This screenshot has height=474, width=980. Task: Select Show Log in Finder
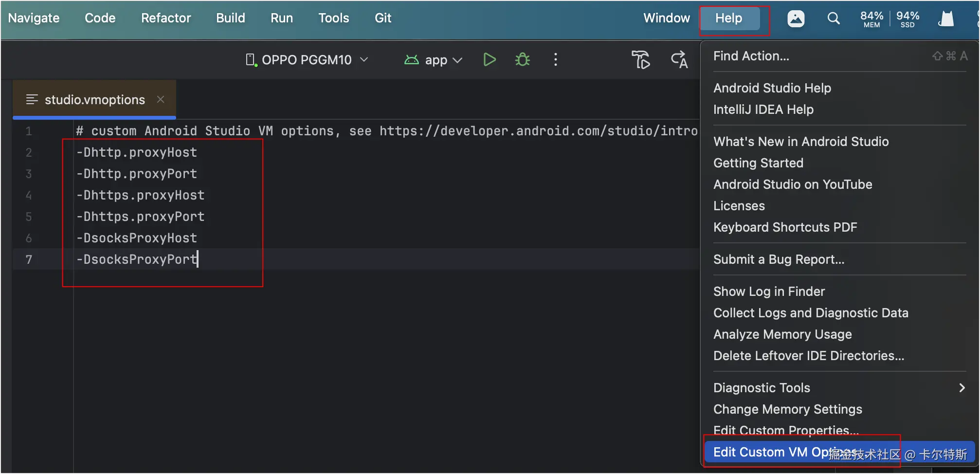point(840,292)
